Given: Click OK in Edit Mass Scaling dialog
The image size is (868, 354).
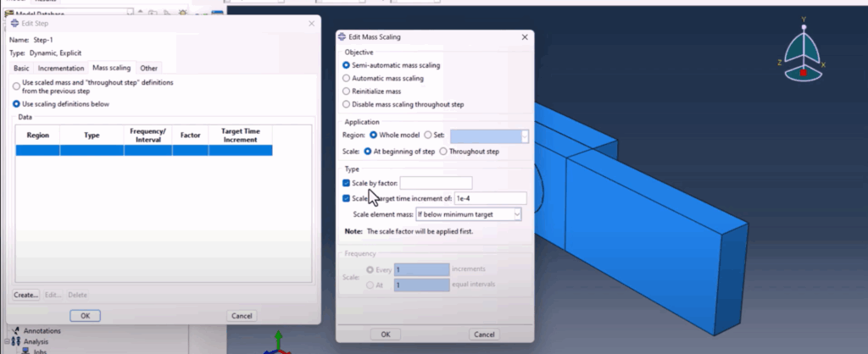Looking at the screenshot, I should [386, 334].
